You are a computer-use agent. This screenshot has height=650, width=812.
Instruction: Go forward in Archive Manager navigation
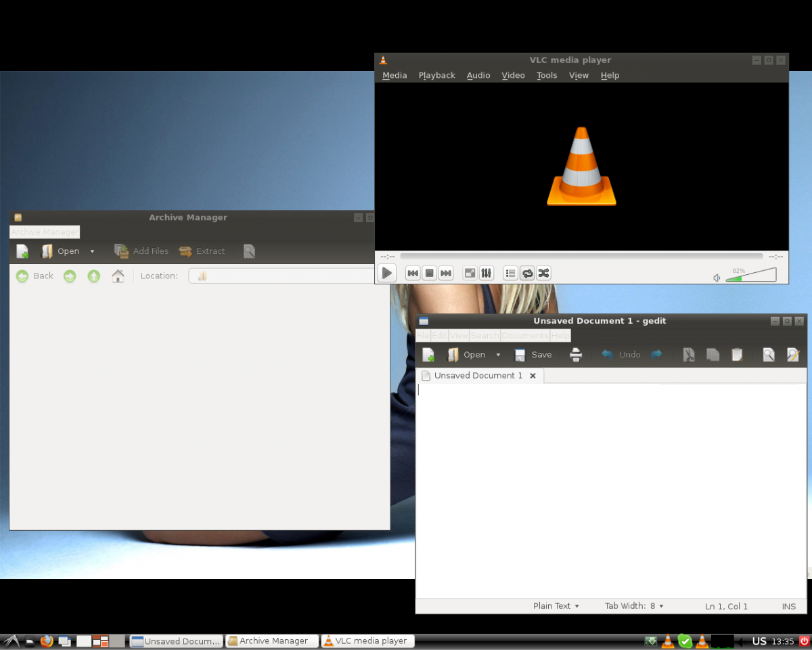tap(70, 276)
